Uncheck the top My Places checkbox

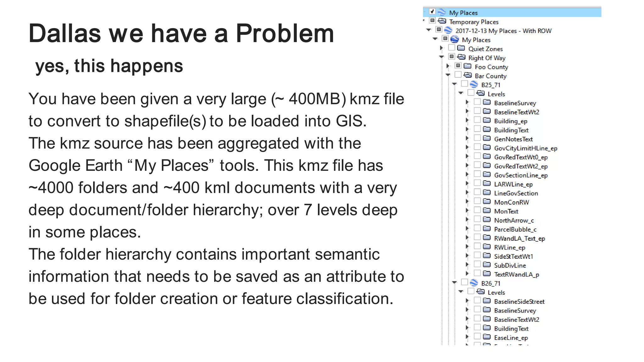pyautogui.click(x=432, y=12)
